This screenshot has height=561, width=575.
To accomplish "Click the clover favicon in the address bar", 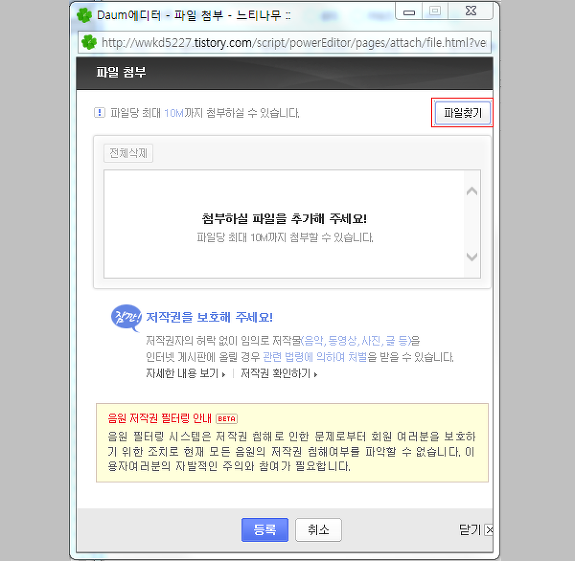I will (89, 43).
